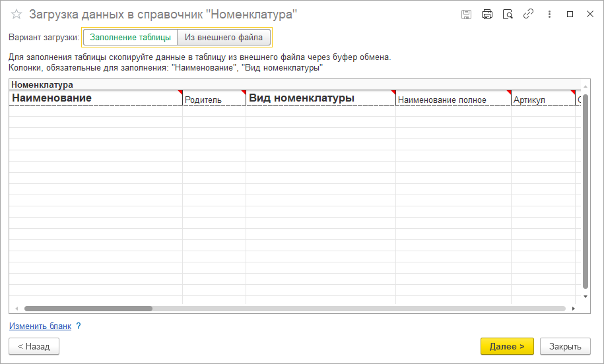Click the printer icon in title bar
Viewport: 604px width, 364px height.
[487, 14]
